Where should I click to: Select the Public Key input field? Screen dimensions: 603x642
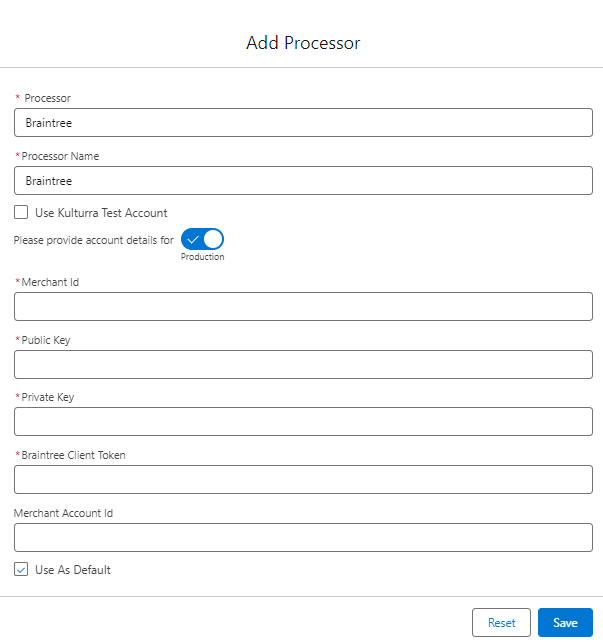point(303,365)
